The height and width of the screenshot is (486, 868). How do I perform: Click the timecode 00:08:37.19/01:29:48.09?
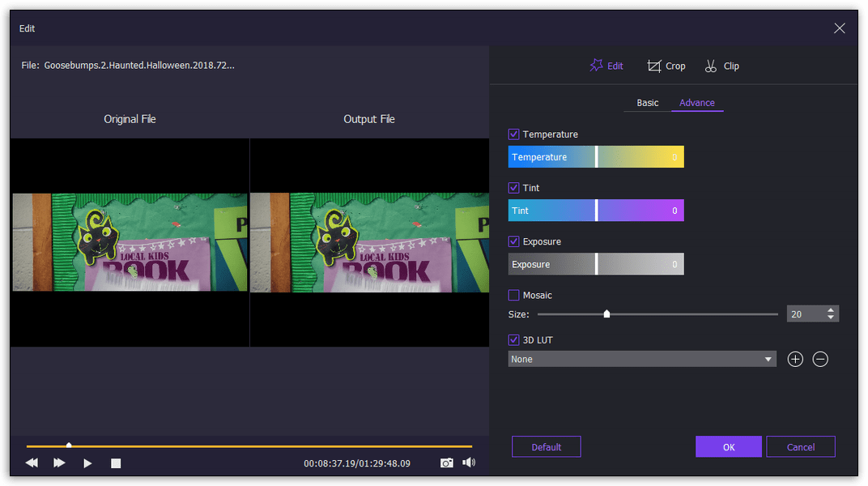coord(357,463)
